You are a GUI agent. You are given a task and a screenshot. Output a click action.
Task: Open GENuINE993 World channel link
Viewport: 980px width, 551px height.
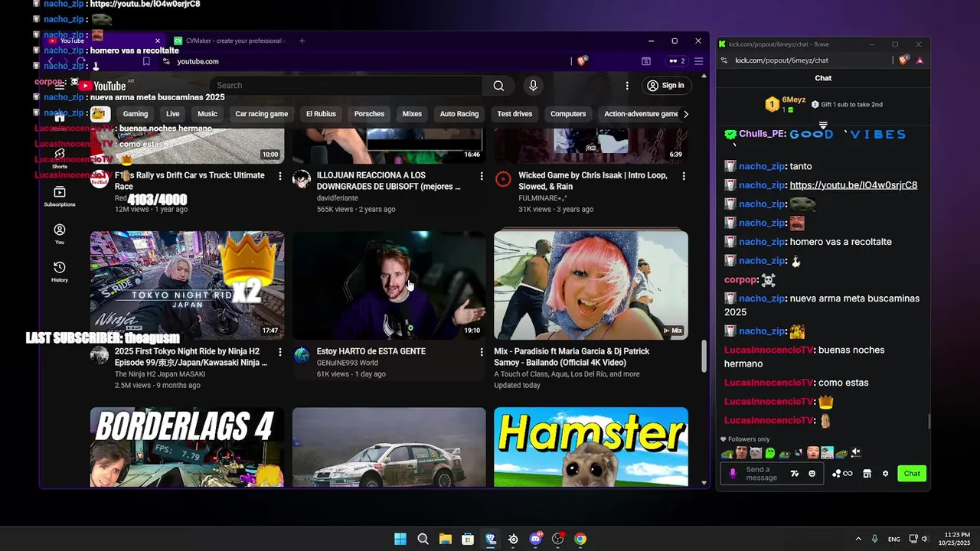click(347, 363)
